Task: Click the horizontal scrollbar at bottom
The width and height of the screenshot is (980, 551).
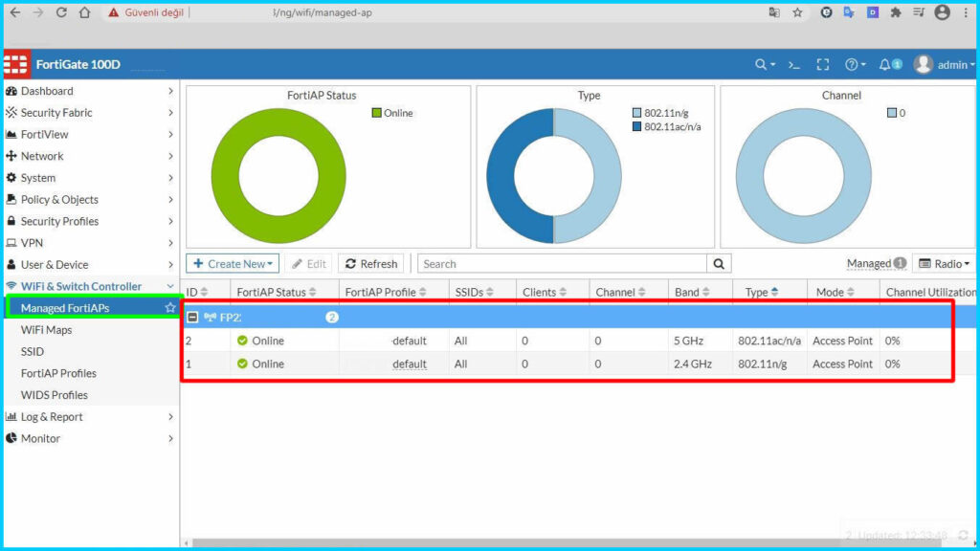Action: click(x=566, y=542)
